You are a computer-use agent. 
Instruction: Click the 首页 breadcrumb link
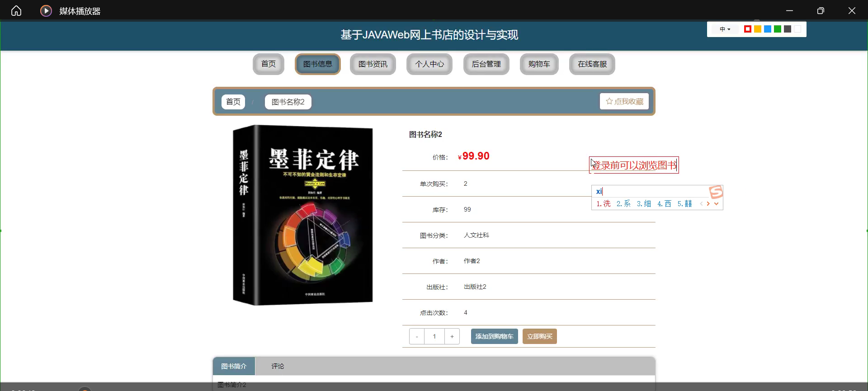[x=233, y=102]
